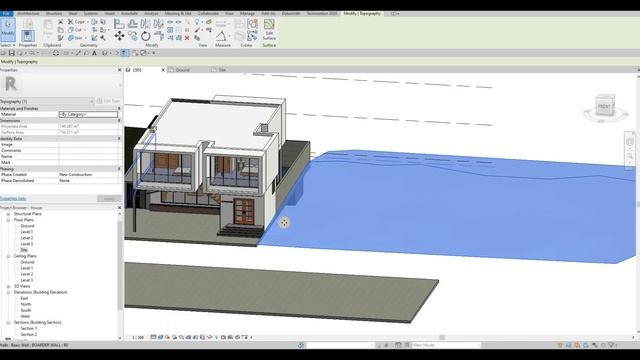Image resolution: width=640 pixels, height=360 pixels.
Task: Click the Project Browser vertical scrollbar
Action: point(120,265)
